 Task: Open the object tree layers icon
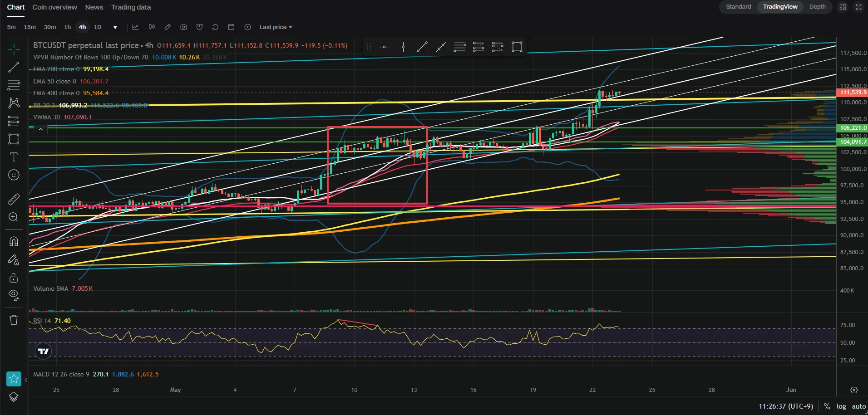[x=14, y=397]
